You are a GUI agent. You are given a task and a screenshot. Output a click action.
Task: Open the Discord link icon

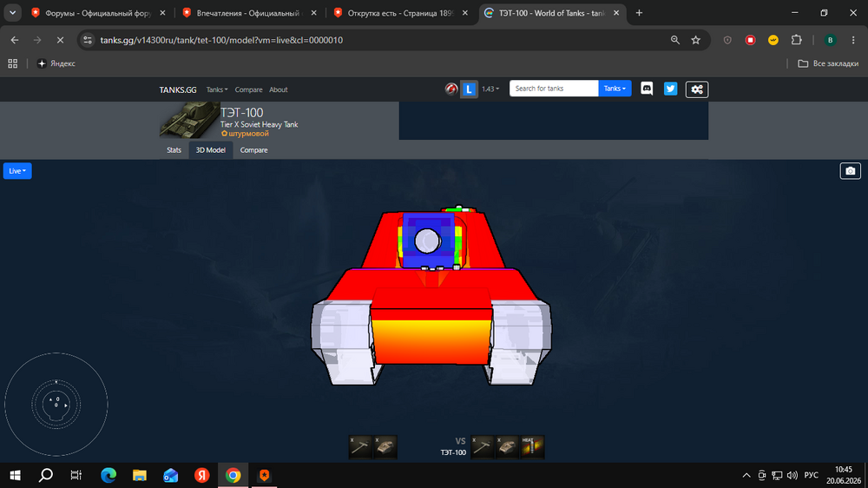click(x=647, y=89)
